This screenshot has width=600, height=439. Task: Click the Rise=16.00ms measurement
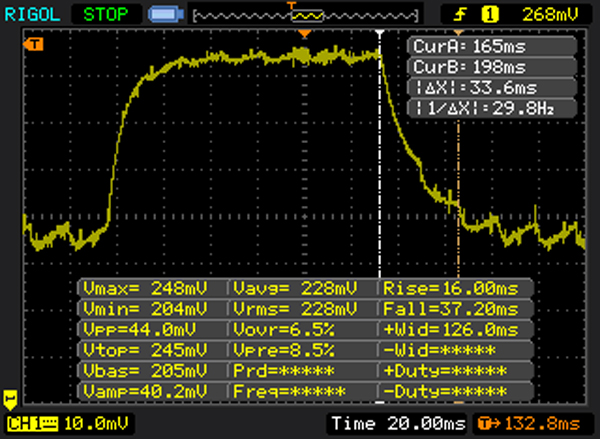coord(456,288)
